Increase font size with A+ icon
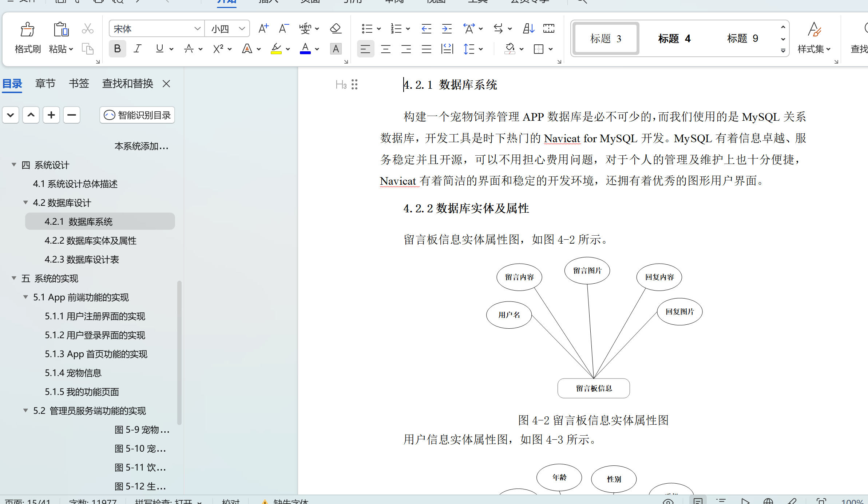 [x=263, y=28]
